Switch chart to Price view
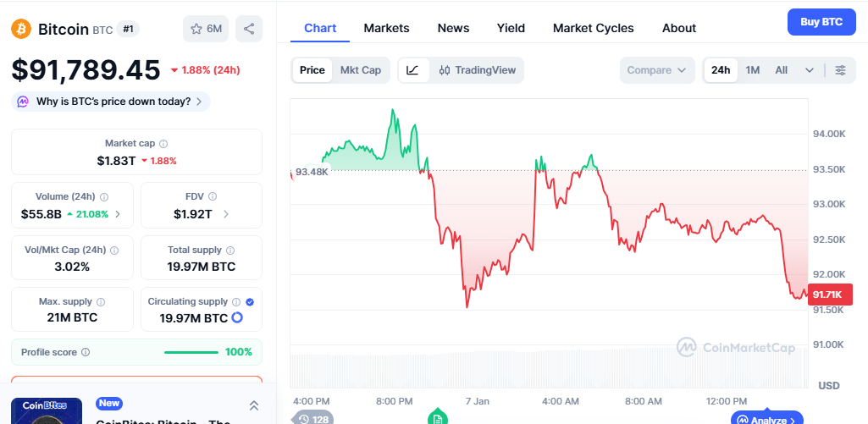The image size is (868, 424). tap(312, 70)
